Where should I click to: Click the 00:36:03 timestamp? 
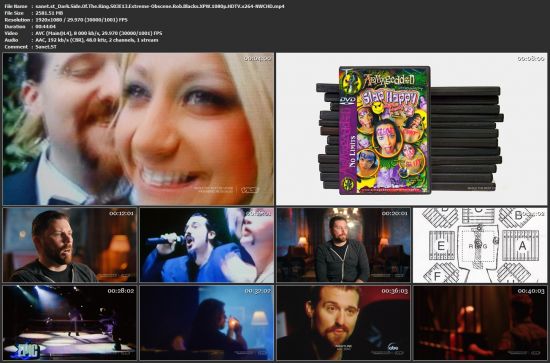(395, 291)
